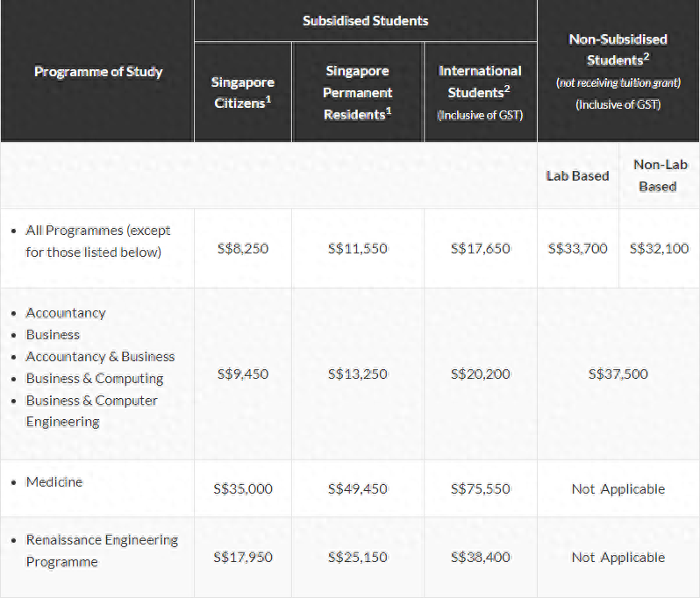This screenshot has height=598, width=700.
Task: Click the "Business & Computer Engineering" entry
Action: (91, 411)
